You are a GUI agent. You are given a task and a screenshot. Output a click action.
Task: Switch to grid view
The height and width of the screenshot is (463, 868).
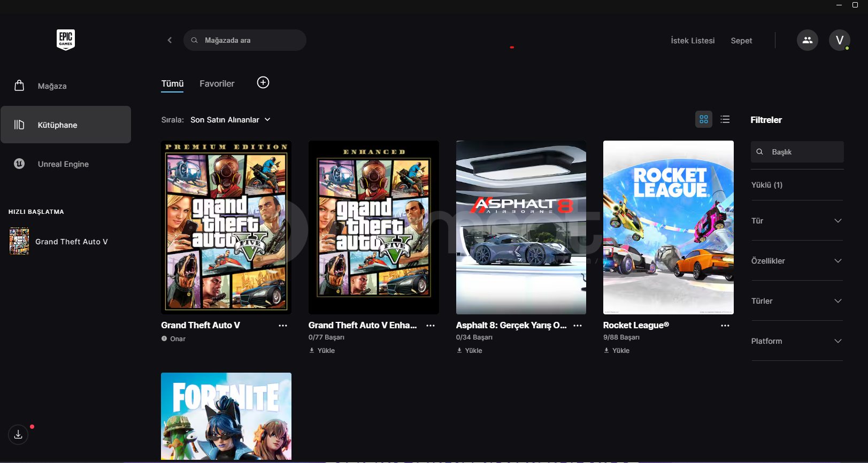click(x=704, y=119)
